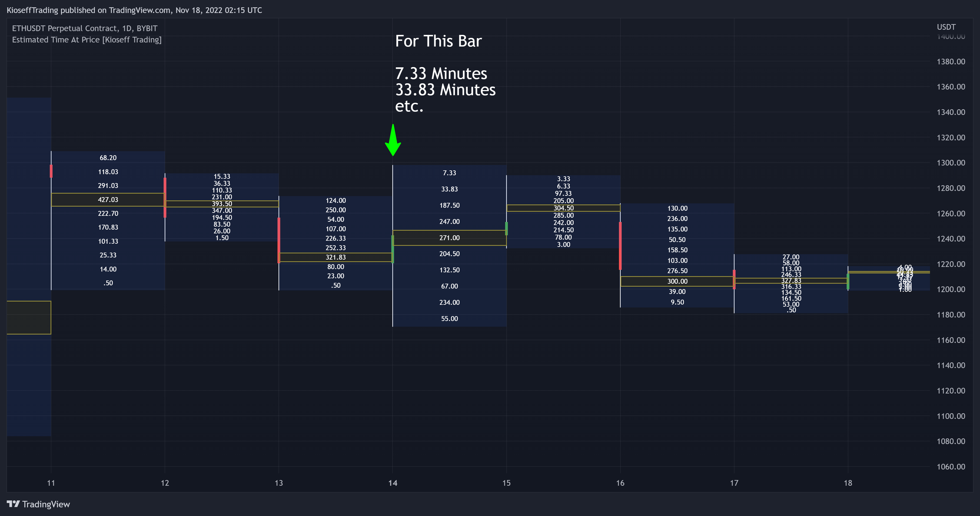Select the 1100.00 price axis label
The image size is (980, 516).
pyautogui.click(x=951, y=416)
